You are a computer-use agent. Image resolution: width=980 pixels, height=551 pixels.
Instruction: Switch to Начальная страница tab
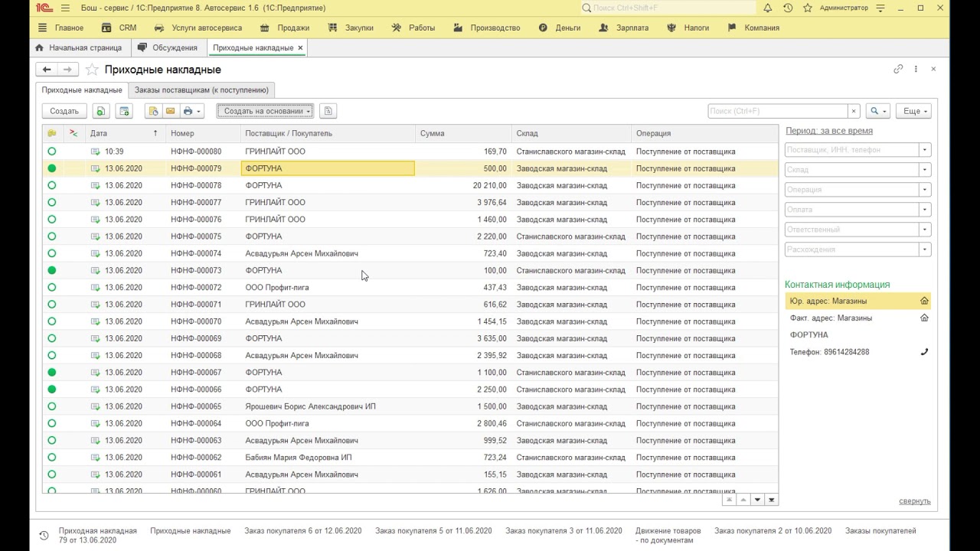[x=79, y=47]
